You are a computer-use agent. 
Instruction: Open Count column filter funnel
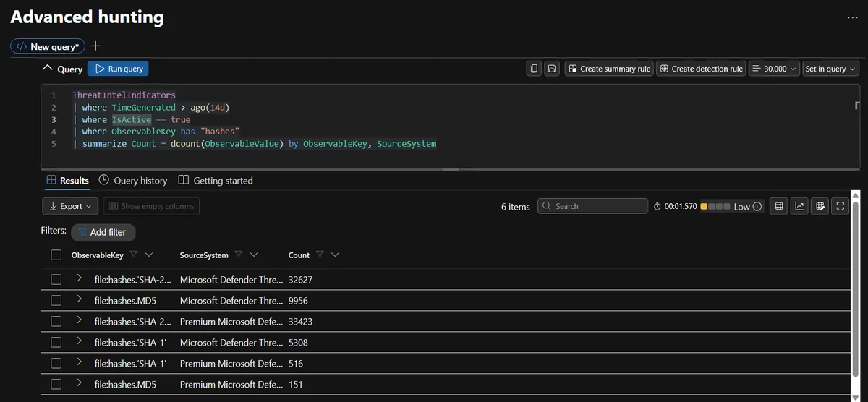point(320,255)
